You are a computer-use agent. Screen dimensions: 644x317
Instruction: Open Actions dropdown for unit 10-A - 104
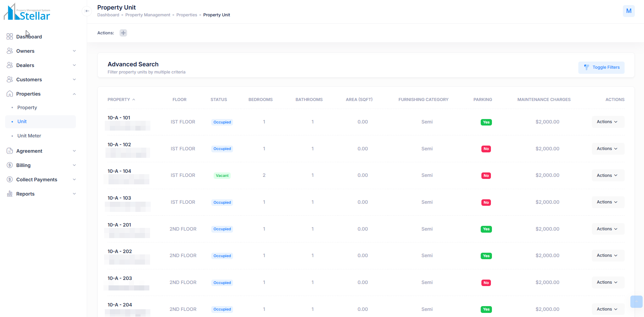click(607, 176)
